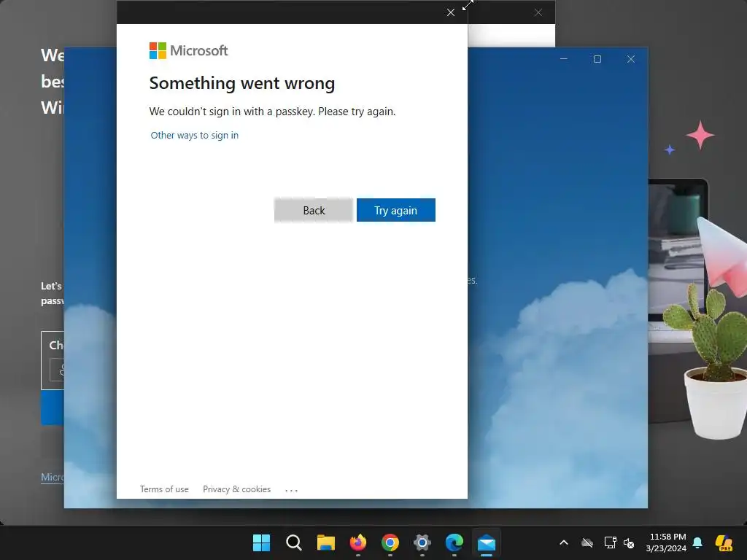Launch Google Chrome from taskbar
Viewport: 747px width, 560px height.
click(x=390, y=542)
